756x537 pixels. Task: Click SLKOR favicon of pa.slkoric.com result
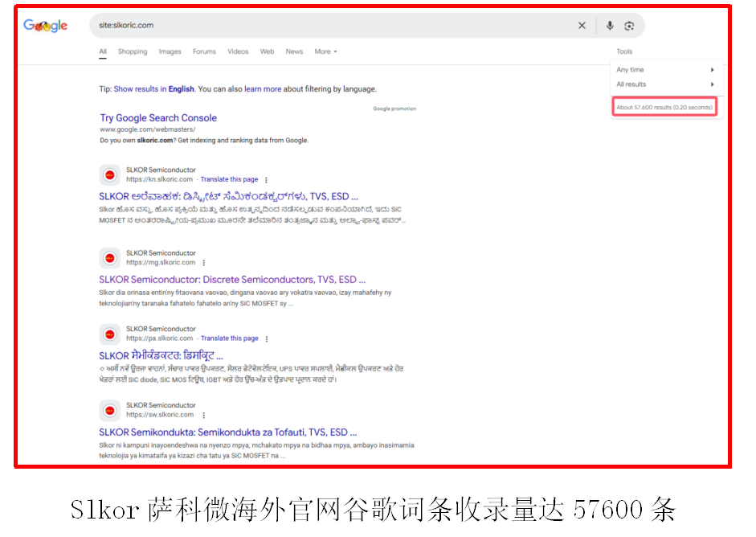coord(110,334)
